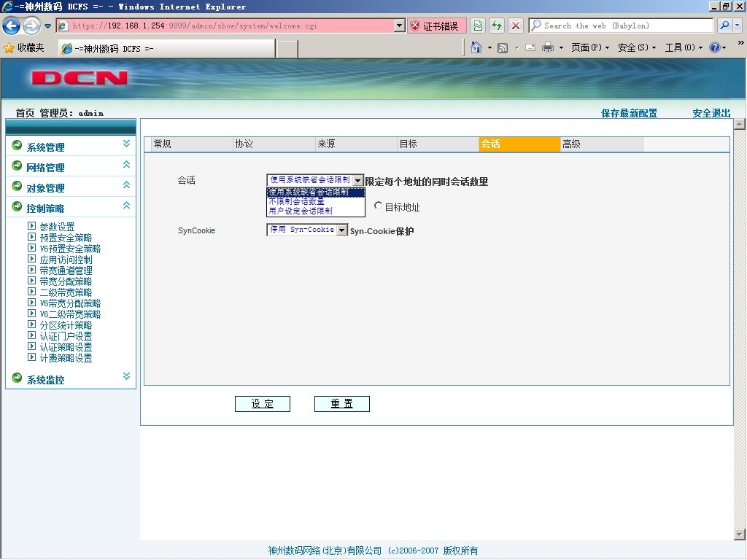This screenshot has height=560, width=747.
Task: Go forward with the browser Forward arrow
Action: point(32,26)
